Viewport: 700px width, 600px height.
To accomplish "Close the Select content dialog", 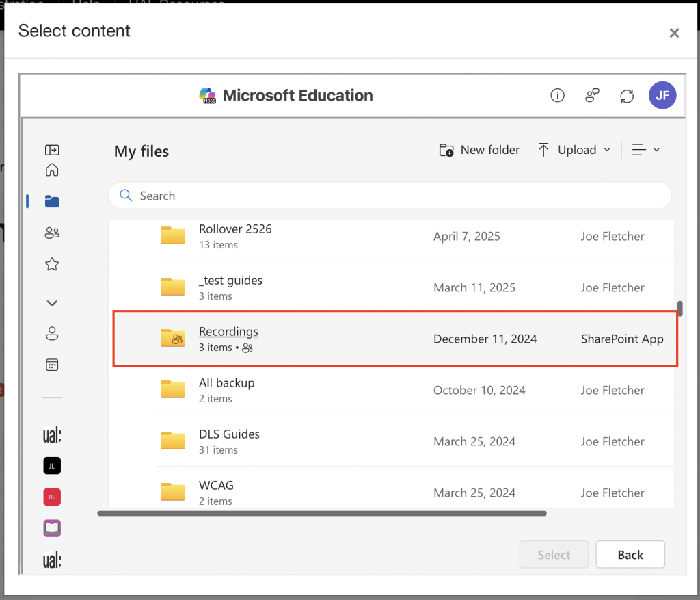I will pyautogui.click(x=674, y=33).
